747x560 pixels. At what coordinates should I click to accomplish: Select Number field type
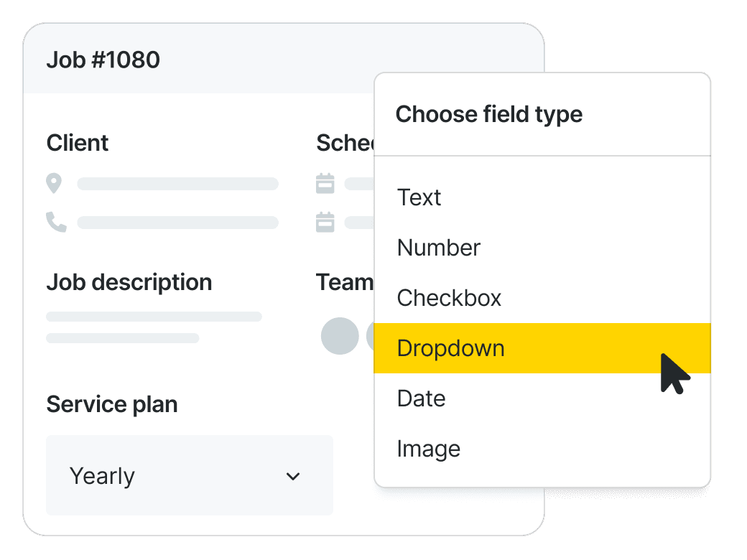(542, 248)
